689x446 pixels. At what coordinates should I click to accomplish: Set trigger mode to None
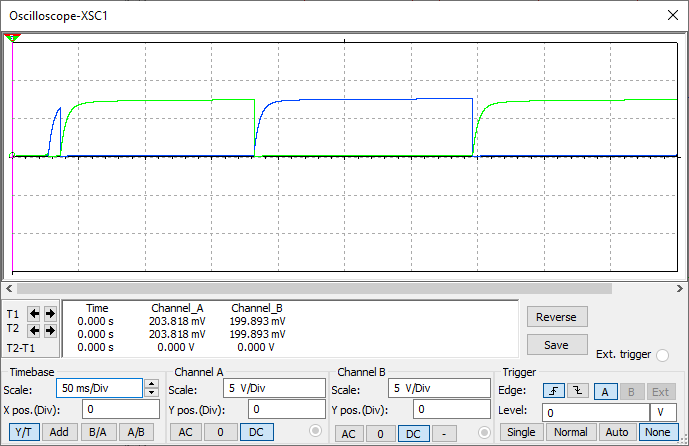[658, 432]
